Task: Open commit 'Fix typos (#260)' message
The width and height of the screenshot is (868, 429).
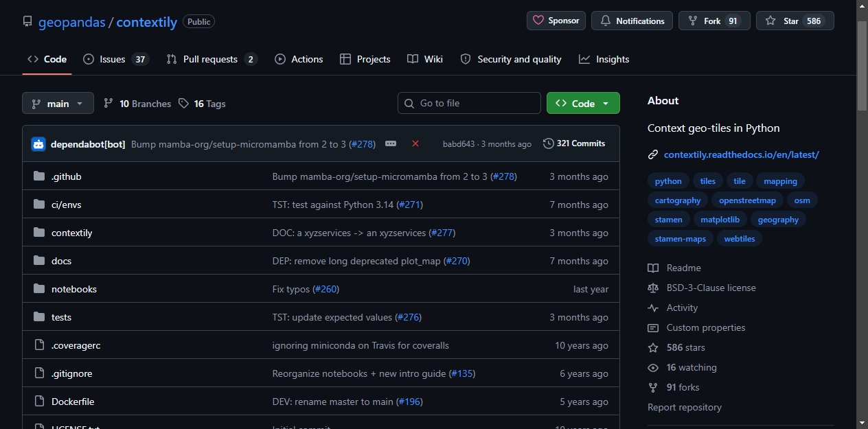Action: click(306, 289)
